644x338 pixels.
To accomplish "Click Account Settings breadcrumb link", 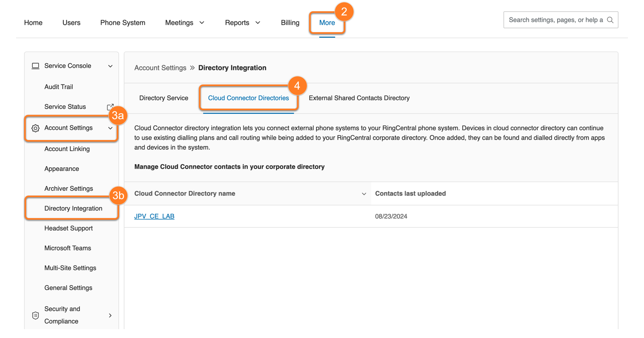I will pos(160,68).
